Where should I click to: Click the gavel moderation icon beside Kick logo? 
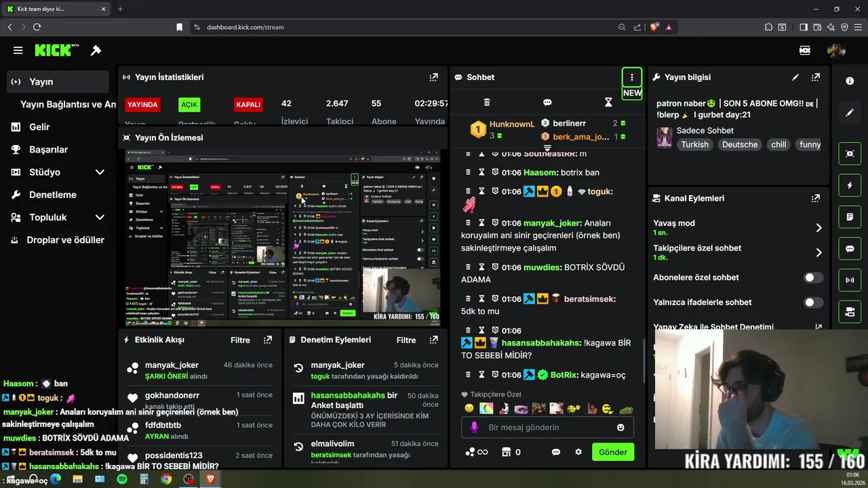coord(96,50)
